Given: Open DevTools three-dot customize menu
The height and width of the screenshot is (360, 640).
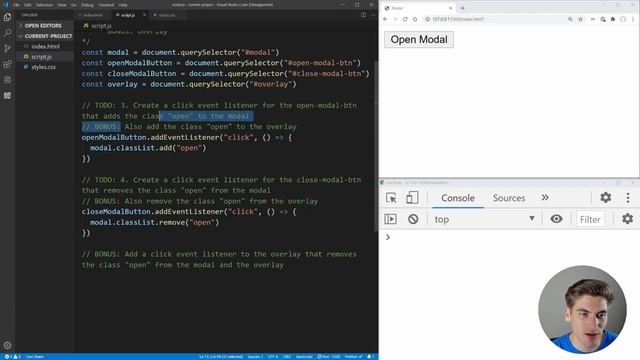Looking at the screenshot, I should tap(628, 198).
